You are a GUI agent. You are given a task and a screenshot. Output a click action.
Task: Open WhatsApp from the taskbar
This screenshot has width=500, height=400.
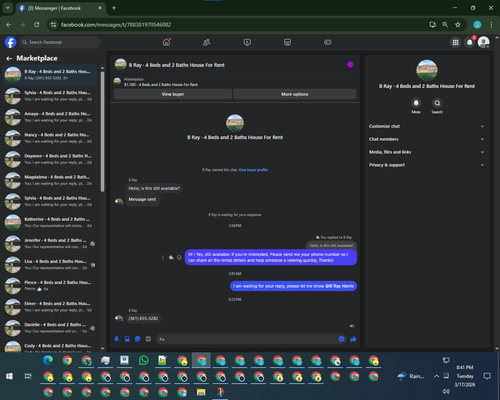[144, 360]
